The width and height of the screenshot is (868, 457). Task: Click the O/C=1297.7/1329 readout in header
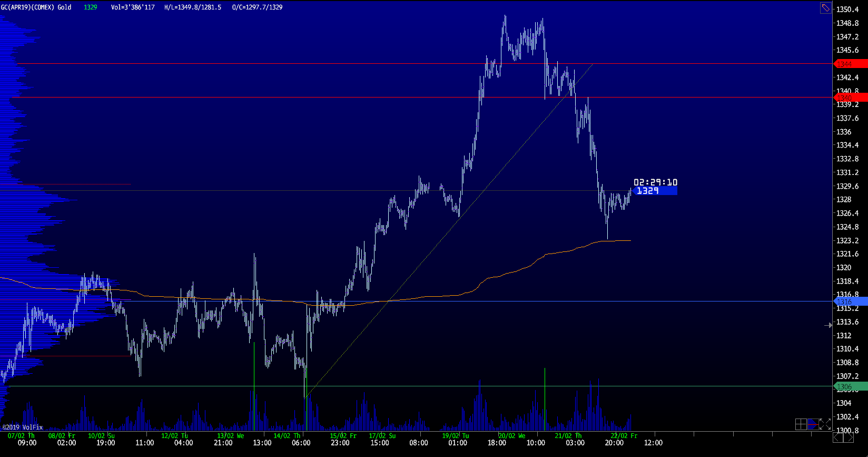pyautogui.click(x=257, y=7)
